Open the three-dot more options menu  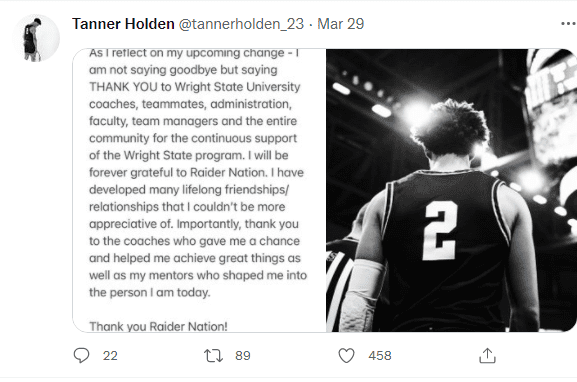569,24
